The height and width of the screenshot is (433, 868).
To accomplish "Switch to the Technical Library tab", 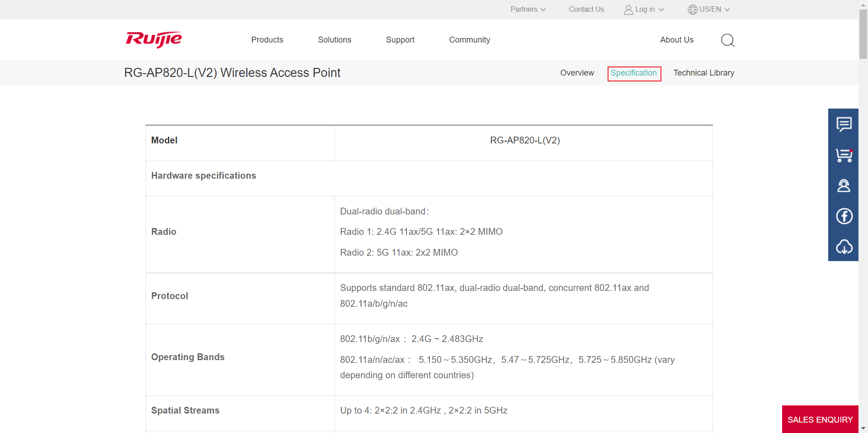I will [703, 73].
